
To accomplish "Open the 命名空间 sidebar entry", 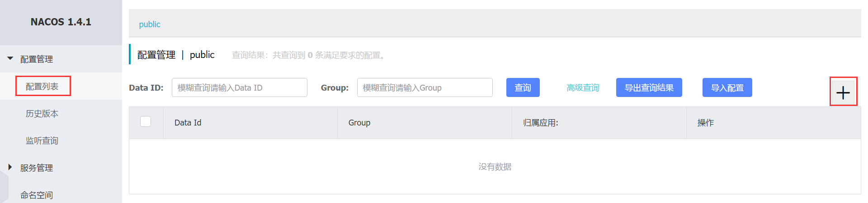I will pyautogui.click(x=37, y=195).
